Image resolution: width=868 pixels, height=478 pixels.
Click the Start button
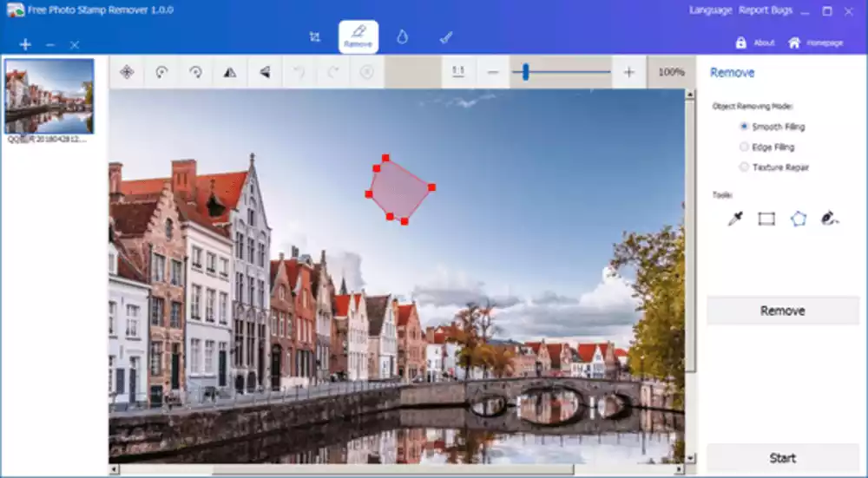tap(783, 458)
